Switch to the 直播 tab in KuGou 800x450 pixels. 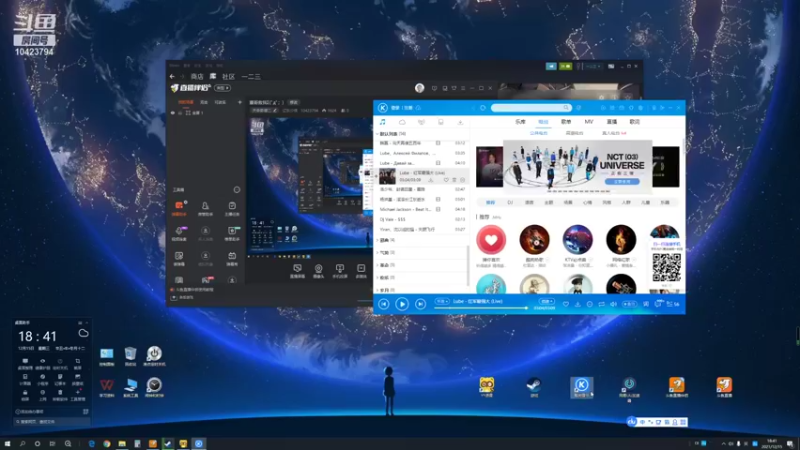(612, 122)
